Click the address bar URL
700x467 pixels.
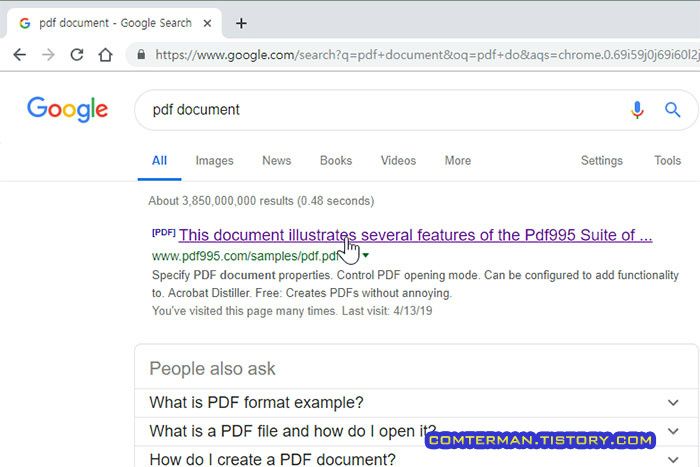pos(426,55)
